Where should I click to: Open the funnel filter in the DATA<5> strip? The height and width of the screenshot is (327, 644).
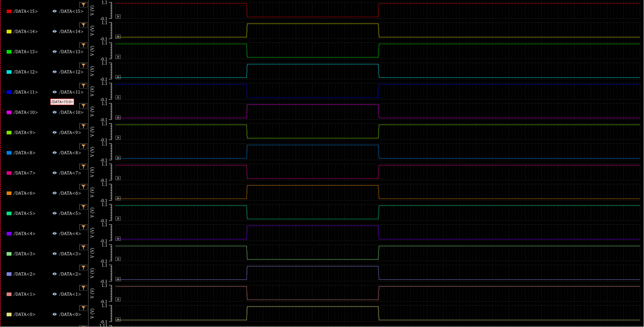click(x=83, y=207)
